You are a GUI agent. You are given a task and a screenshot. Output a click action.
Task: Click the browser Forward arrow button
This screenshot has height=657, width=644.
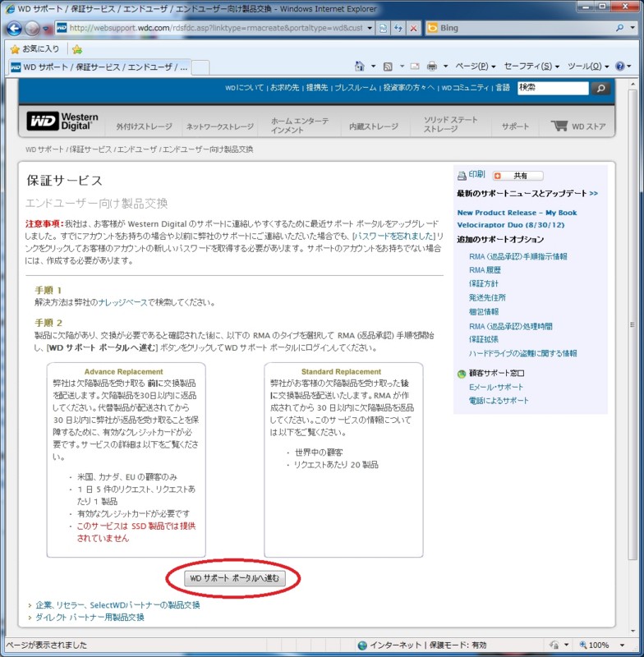pyautogui.click(x=32, y=29)
